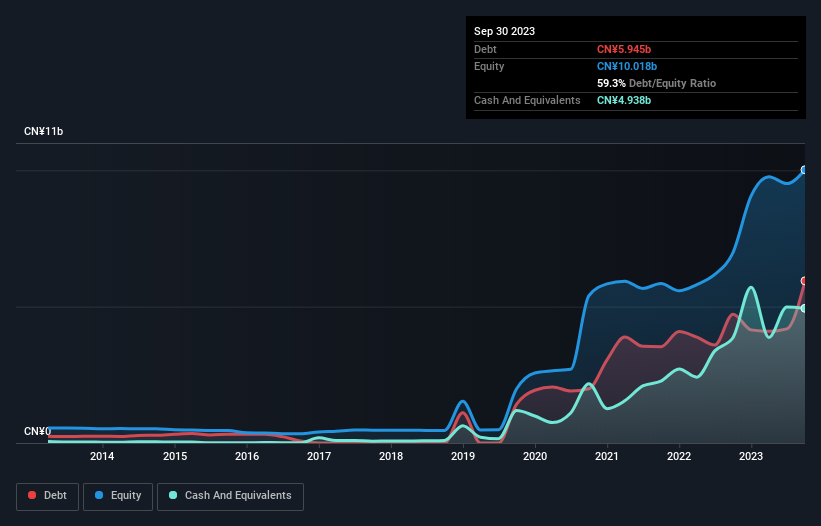This screenshot has height=526, width=821.
Task: Click the Debt label in tooltip
Action: [x=485, y=49]
